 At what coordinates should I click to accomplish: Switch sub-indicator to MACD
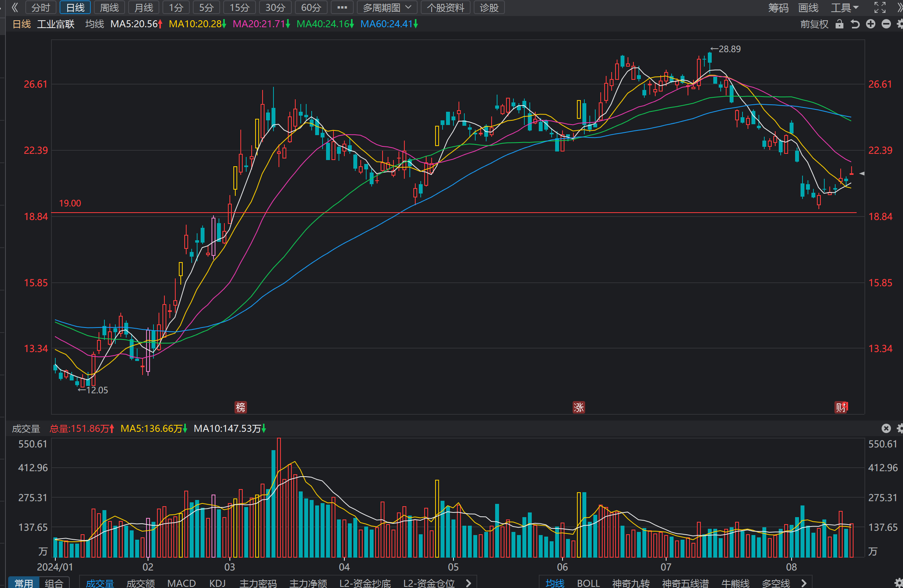(182, 583)
